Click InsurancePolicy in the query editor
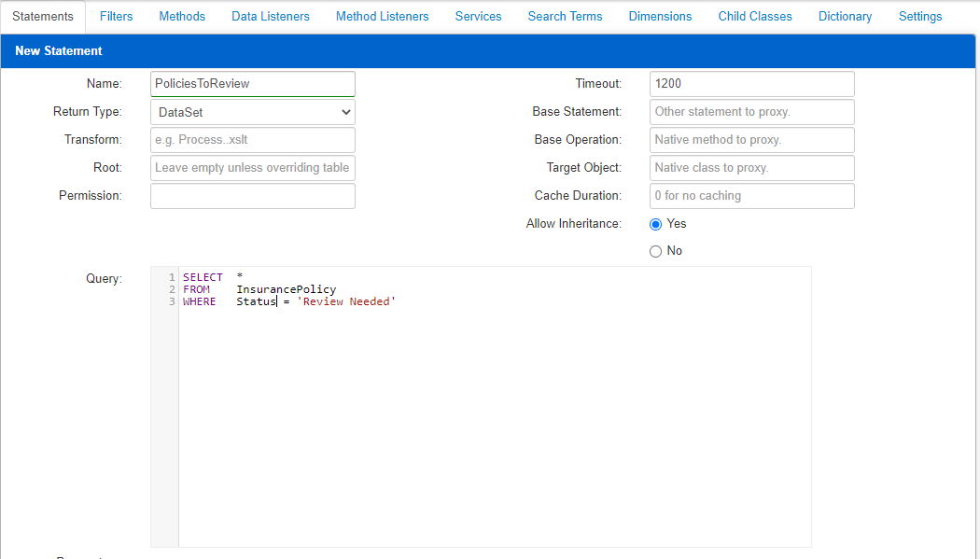 click(287, 290)
